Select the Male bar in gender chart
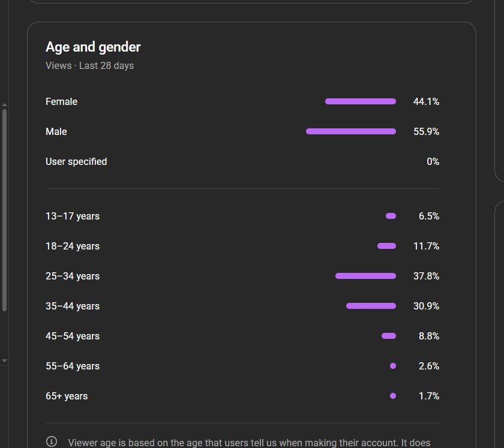Screen dimensions: 504x448 point(350,131)
